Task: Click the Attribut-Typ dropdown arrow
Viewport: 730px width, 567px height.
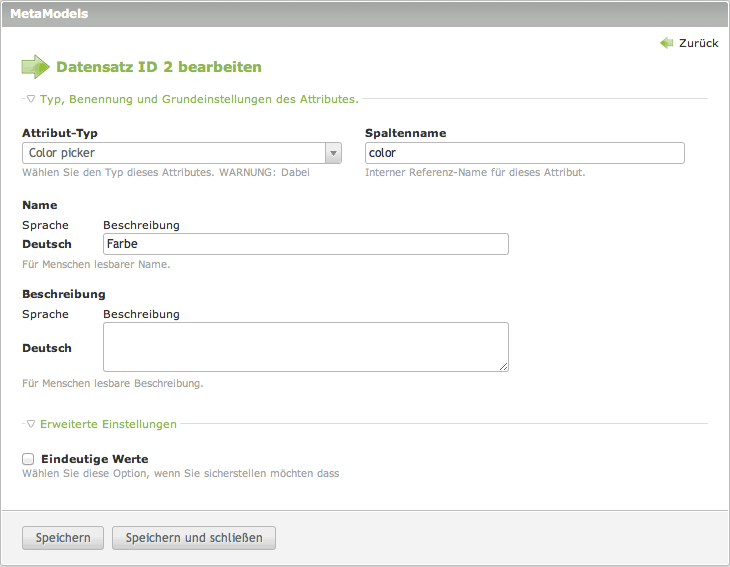Action: pos(333,153)
